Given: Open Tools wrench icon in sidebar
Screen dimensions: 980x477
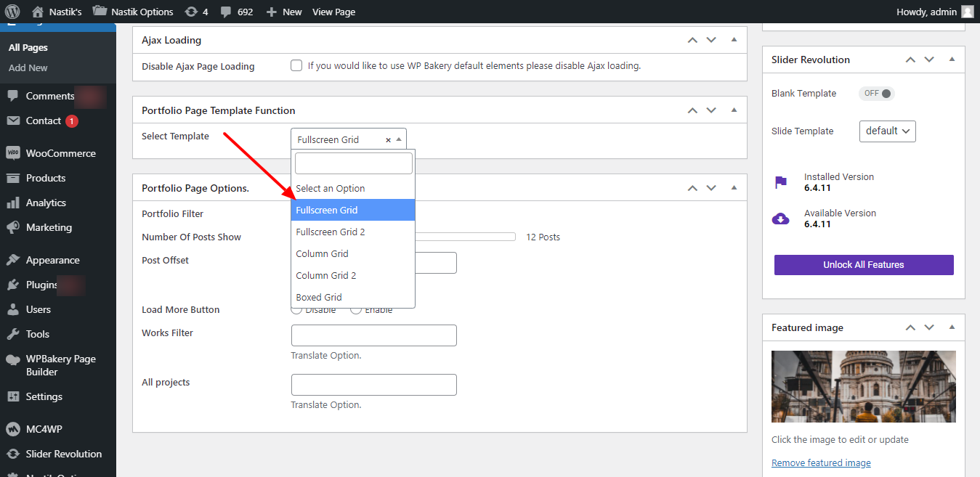Looking at the screenshot, I should [12, 334].
